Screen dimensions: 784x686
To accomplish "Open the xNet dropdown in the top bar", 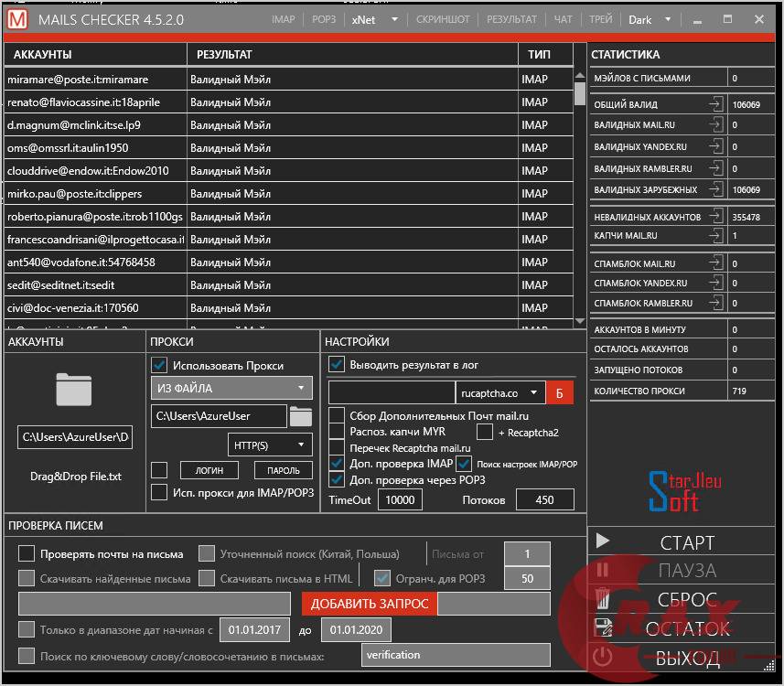I will coord(377,17).
